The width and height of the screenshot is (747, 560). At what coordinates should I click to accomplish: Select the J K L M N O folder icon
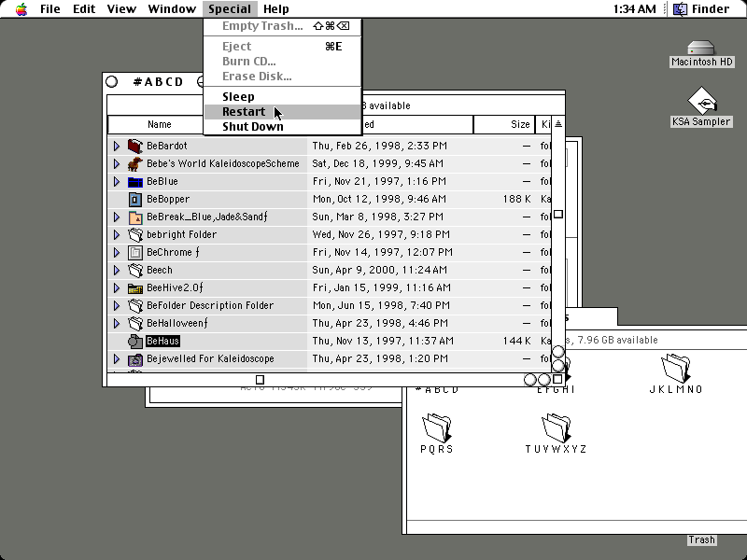(676, 368)
